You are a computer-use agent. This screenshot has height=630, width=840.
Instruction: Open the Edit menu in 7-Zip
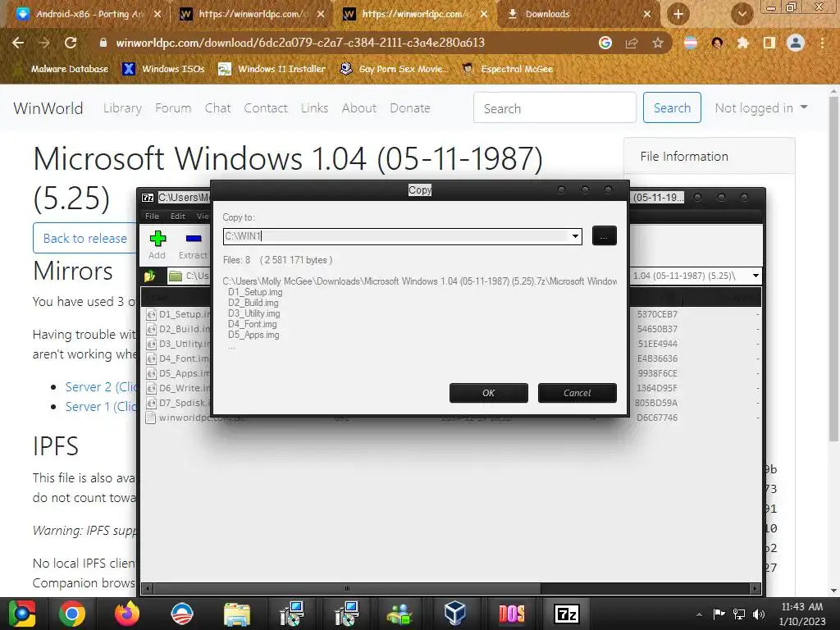[178, 217]
